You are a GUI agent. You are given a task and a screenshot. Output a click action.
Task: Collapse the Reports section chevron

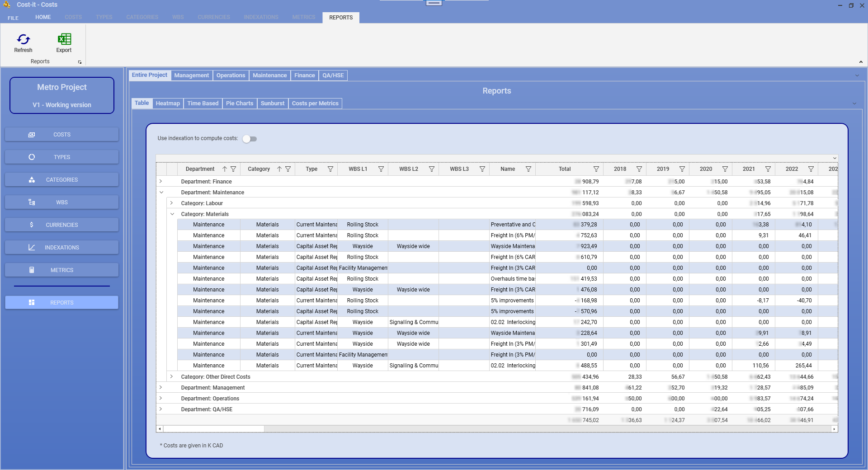854,103
